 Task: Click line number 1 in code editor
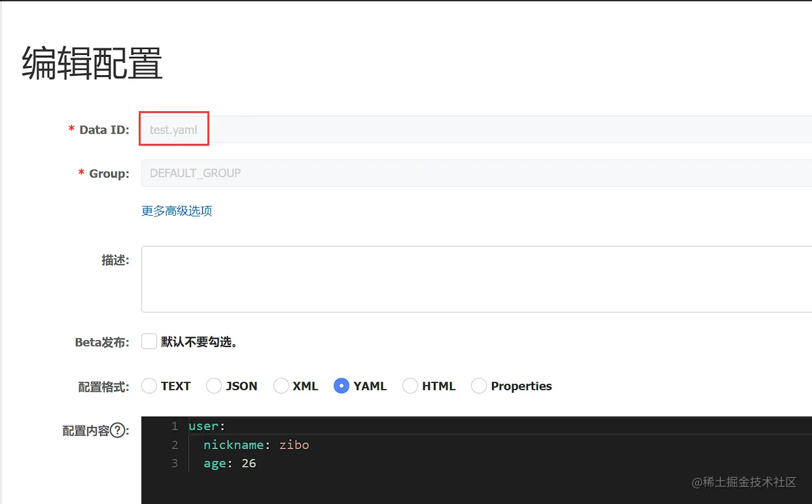175,426
